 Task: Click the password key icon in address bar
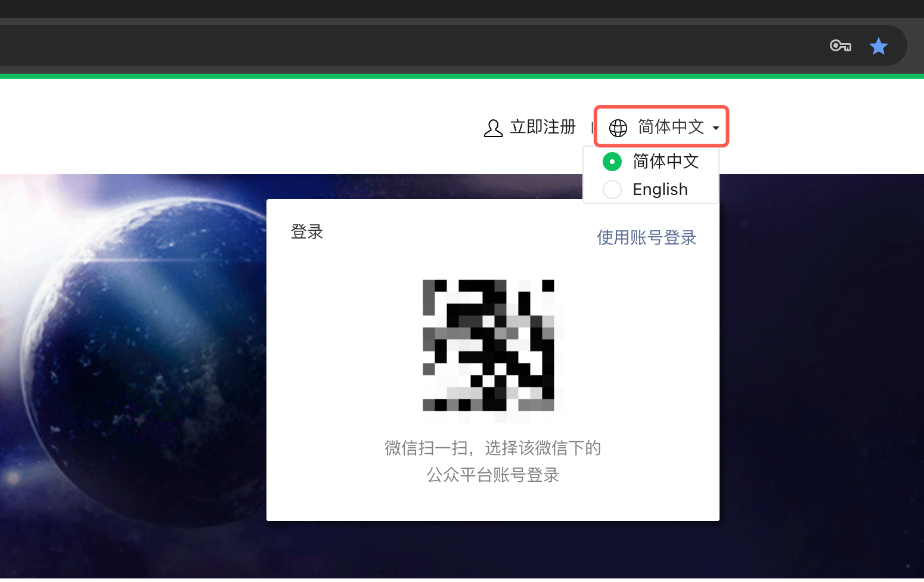(x=841, y=46)
